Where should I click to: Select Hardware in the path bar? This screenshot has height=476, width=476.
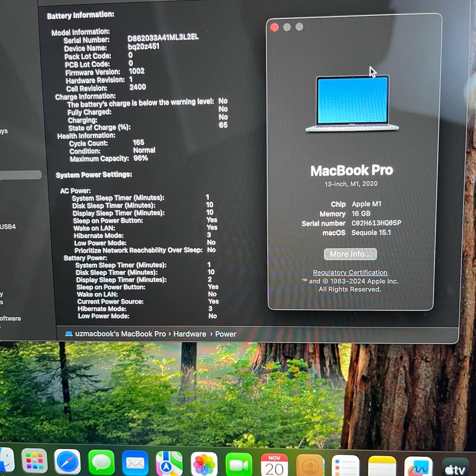[x=190, y=334]
